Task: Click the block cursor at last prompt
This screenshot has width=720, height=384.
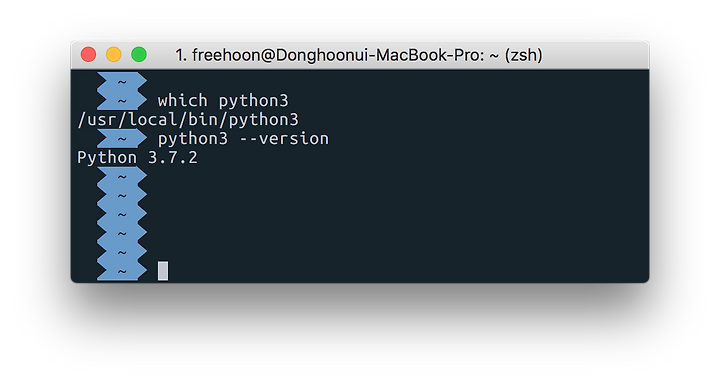Action: pyautogui.click(x=163, y=271)
